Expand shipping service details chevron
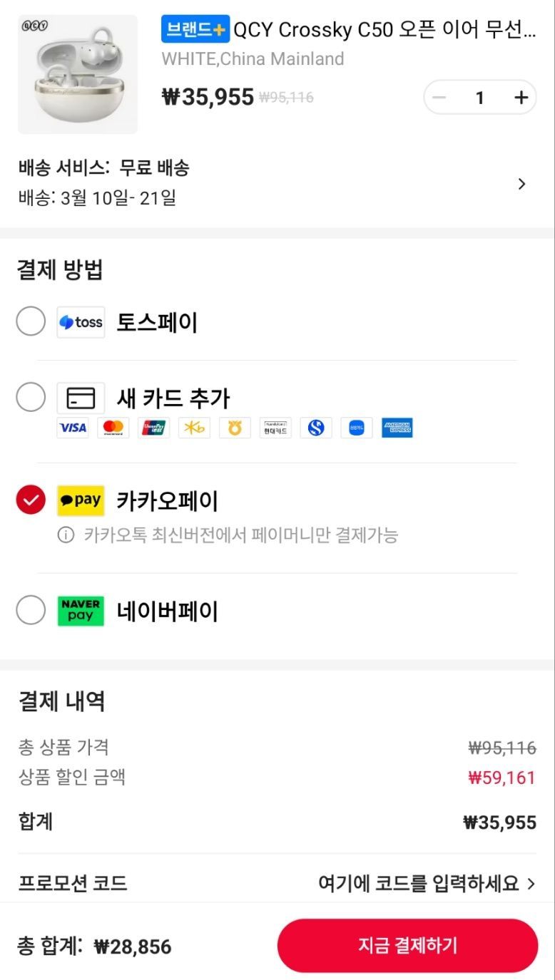The width and height of the screenshot is (555, 980). point(522,184)
